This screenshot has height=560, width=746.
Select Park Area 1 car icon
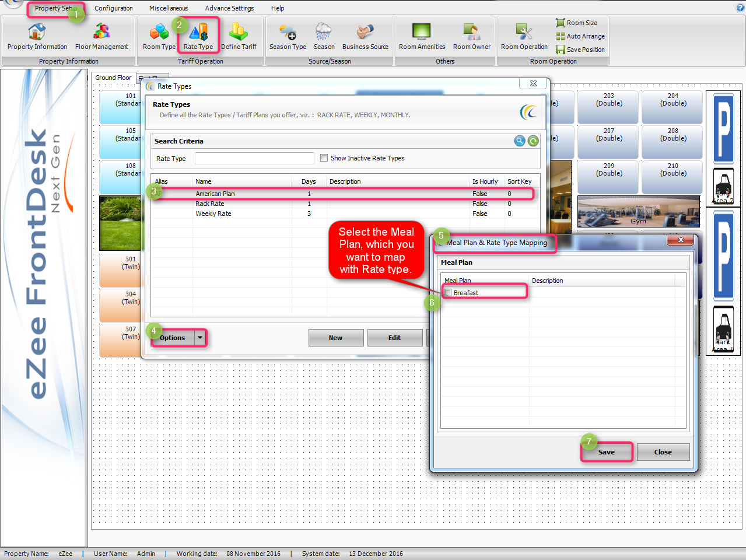coord(723,330)
